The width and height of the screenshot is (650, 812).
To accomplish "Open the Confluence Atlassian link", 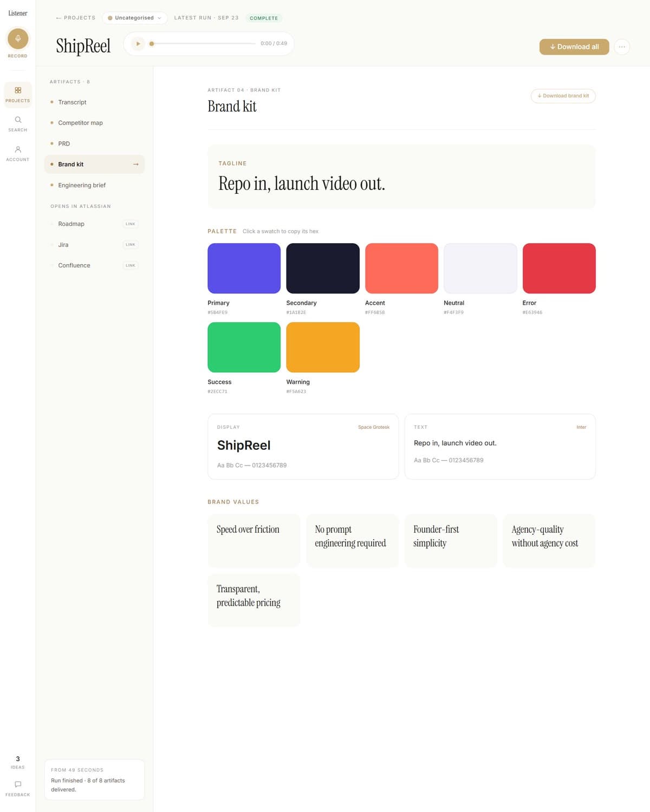I will [x=94, y=265].
